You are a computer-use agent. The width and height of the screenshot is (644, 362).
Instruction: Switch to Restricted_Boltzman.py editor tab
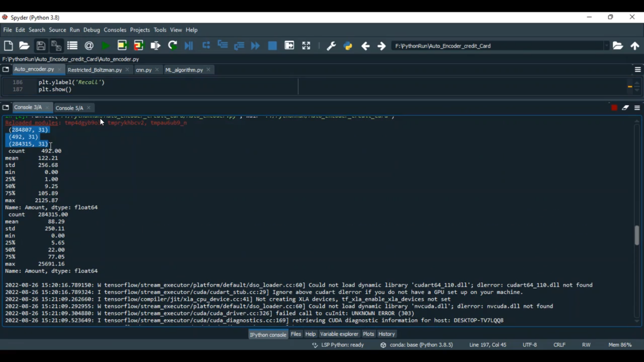(x=95, y=70)
